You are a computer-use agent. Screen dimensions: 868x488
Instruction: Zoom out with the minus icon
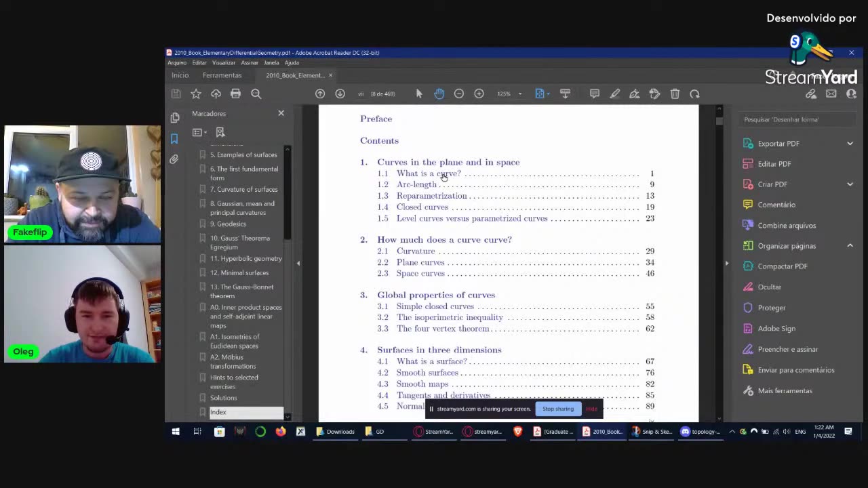[x=459, y=94]
